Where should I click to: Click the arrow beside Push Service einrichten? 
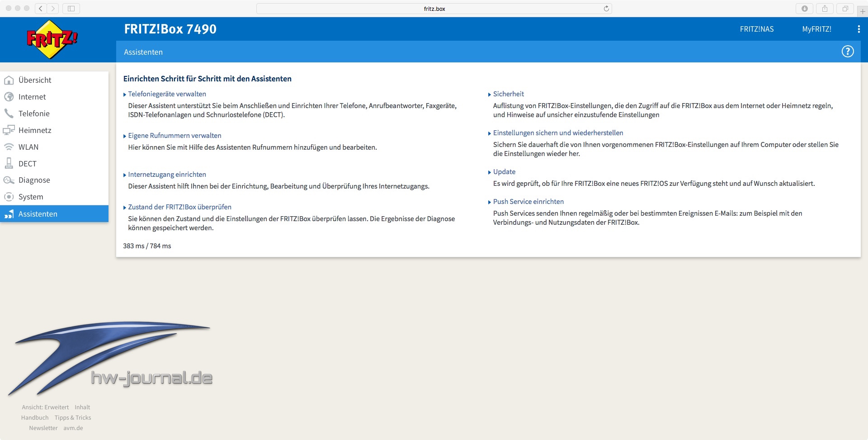pos(490,202)
